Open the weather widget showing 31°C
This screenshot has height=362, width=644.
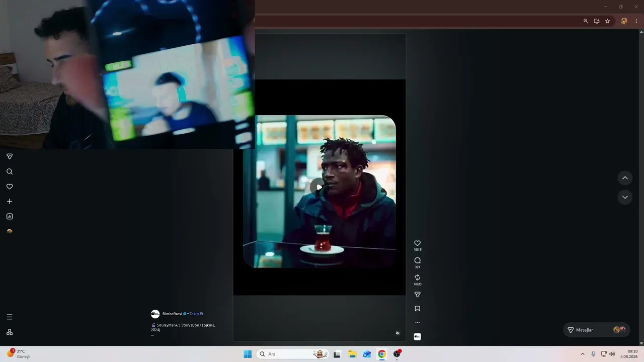coord(19,354)
